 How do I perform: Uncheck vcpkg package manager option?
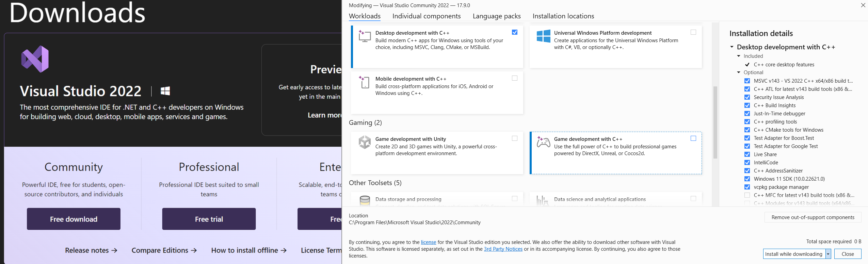click(747, 187)
